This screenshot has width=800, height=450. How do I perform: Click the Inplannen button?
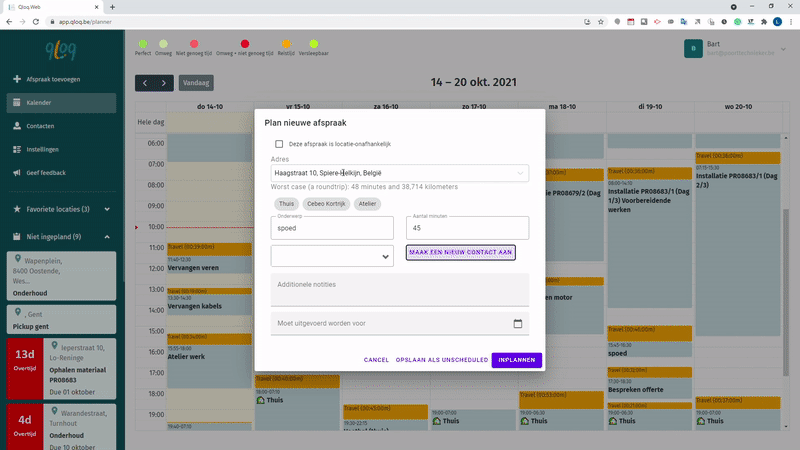coord(517,360)
